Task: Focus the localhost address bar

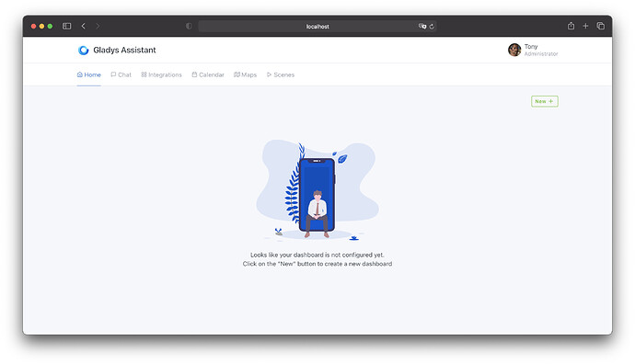Action: (x=317, y=27)
